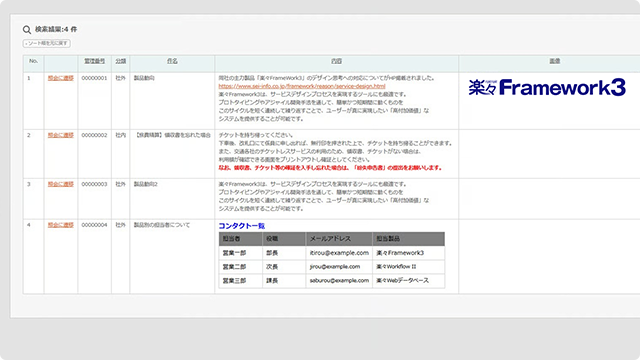
Task: Click the saburou@example.com email cell
Action: click(339, 281)
